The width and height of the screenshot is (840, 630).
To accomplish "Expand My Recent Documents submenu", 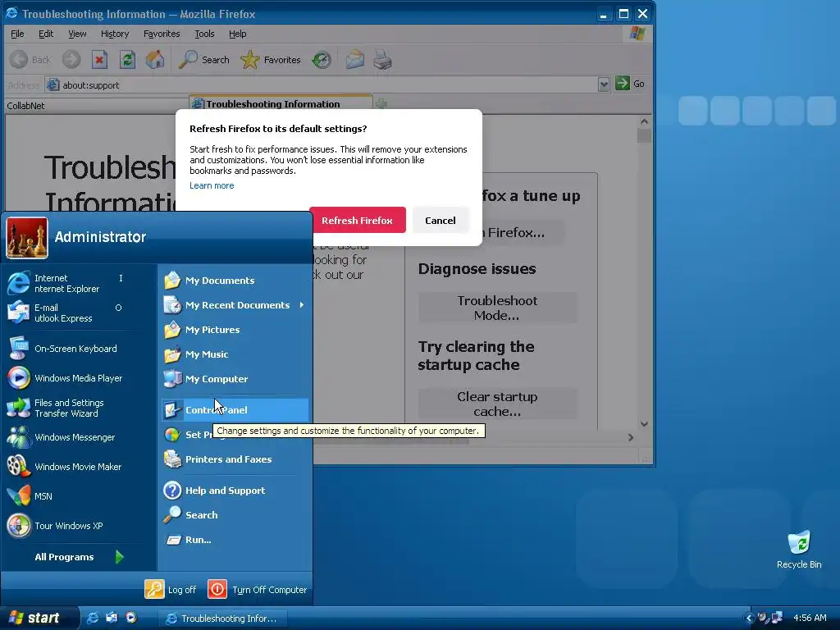I will [x=235, y=305].
